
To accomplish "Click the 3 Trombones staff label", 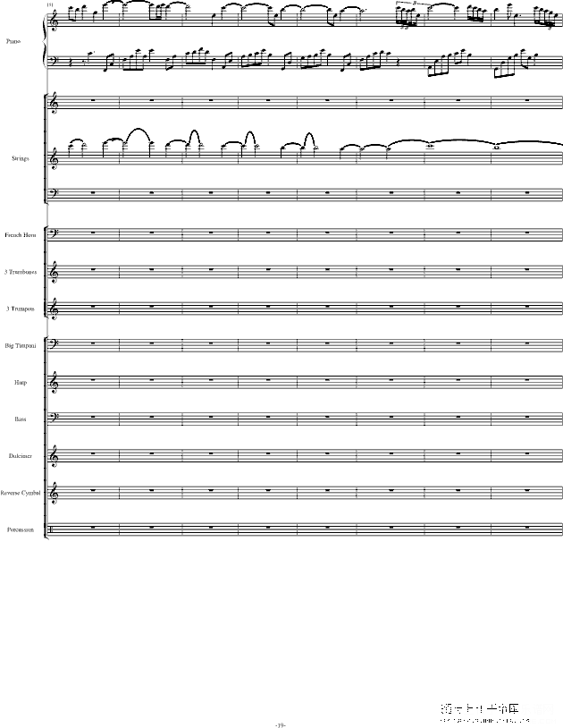I will coord(21,272).
